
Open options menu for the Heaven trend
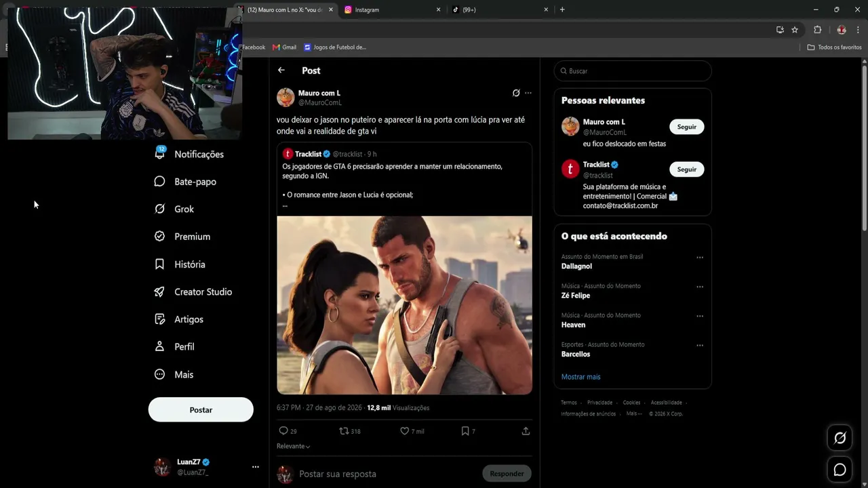(x=700, y=316)
